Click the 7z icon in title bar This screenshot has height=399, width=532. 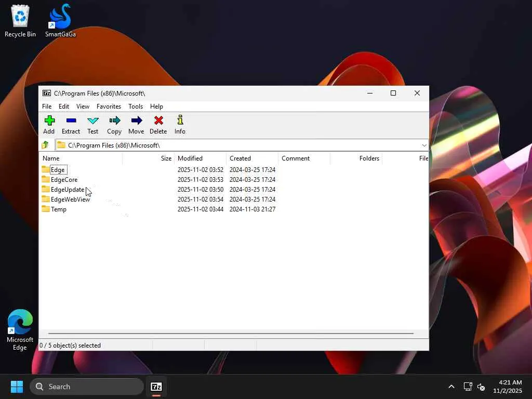[47, 93]
